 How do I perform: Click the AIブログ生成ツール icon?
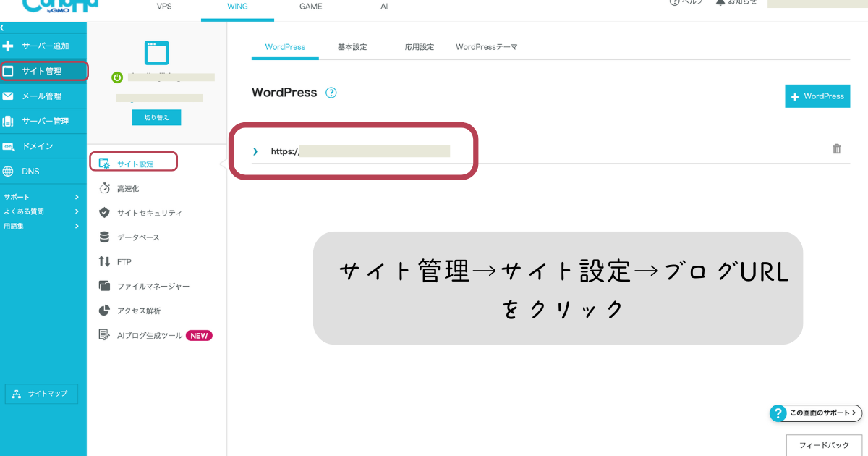point(104,335)
